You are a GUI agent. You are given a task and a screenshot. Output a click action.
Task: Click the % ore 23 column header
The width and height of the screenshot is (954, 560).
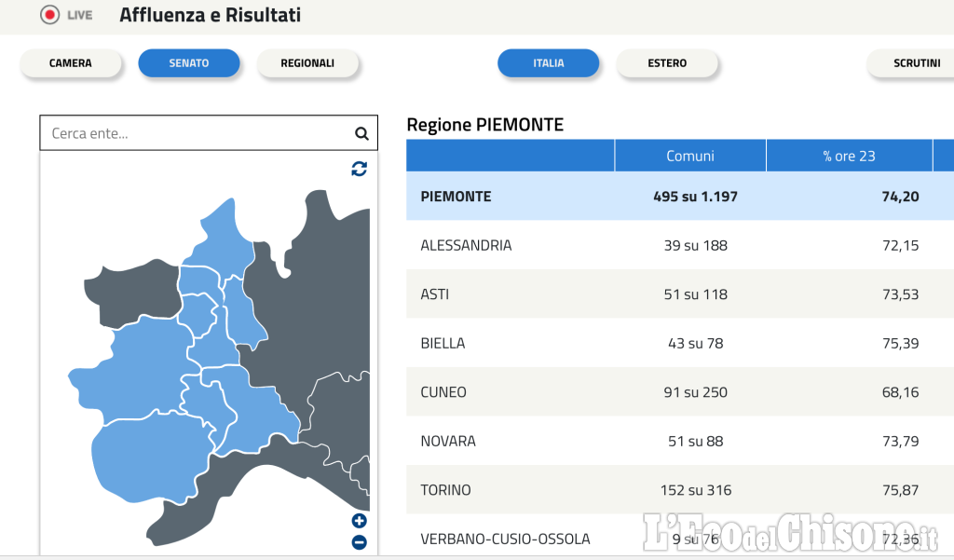click(x=849, y=156)
